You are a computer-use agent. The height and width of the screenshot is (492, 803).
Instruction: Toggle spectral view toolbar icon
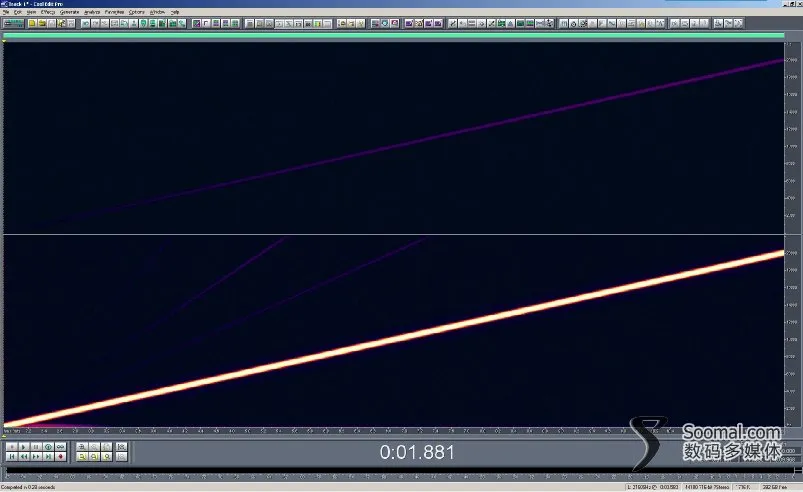click(196, 23)
